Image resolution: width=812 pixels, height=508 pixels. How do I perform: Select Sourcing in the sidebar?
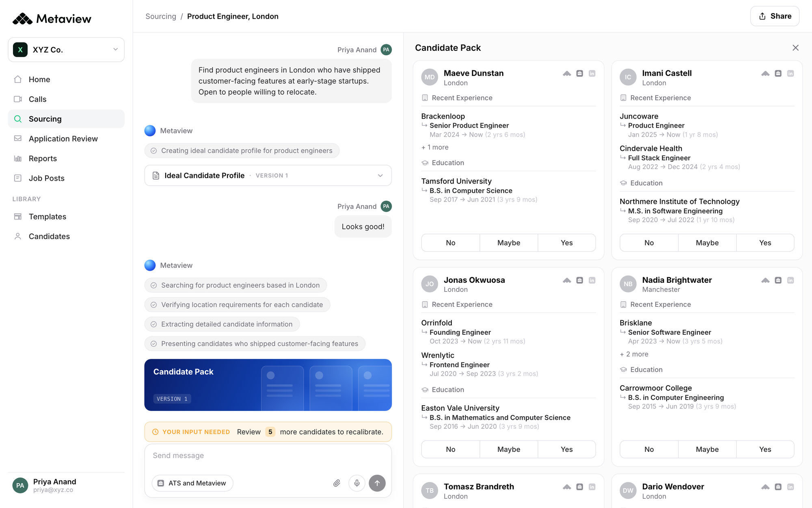[x=66, y=119]
